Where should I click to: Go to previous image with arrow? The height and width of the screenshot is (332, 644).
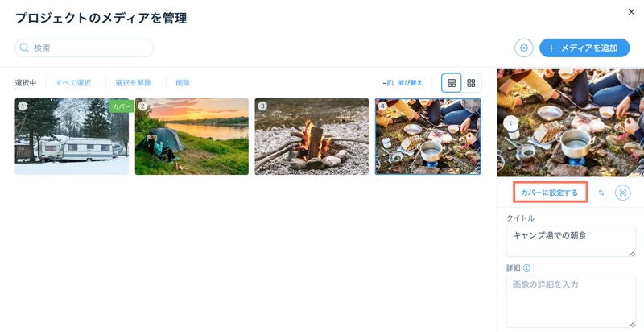pos(511,122)
